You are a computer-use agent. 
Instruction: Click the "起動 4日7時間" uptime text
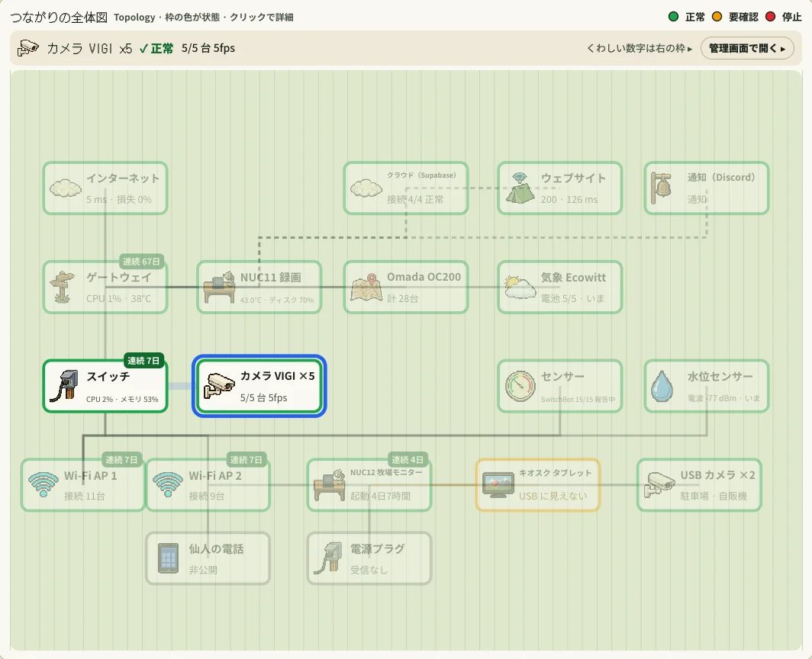(x=380, y=496)
